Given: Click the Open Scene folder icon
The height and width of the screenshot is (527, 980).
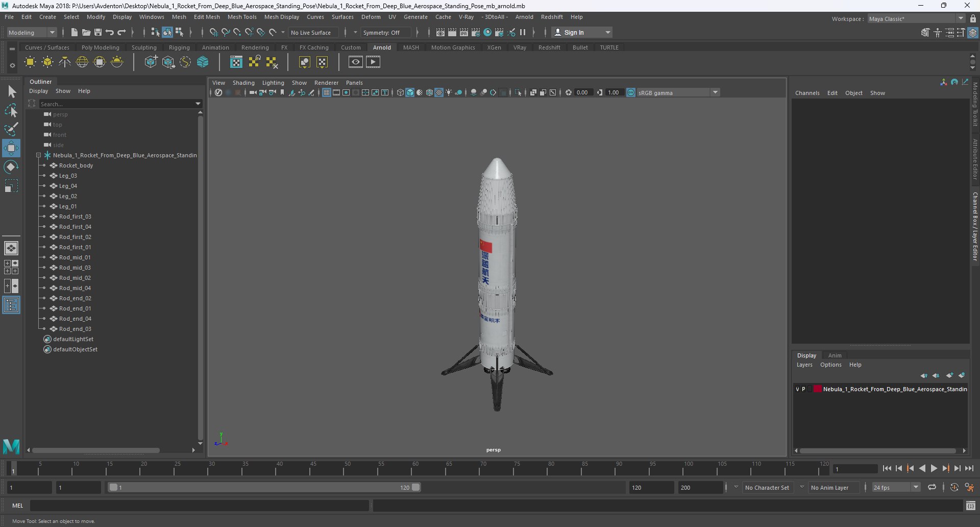Looking at the screenshot, I should (86, 32).
